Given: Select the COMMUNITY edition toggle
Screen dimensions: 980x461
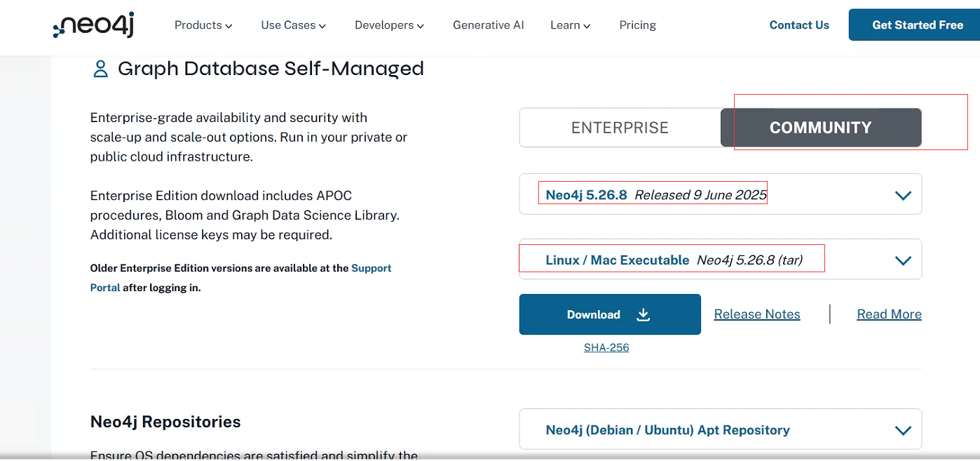Looking at the screenshot, I should click(820, 128).
